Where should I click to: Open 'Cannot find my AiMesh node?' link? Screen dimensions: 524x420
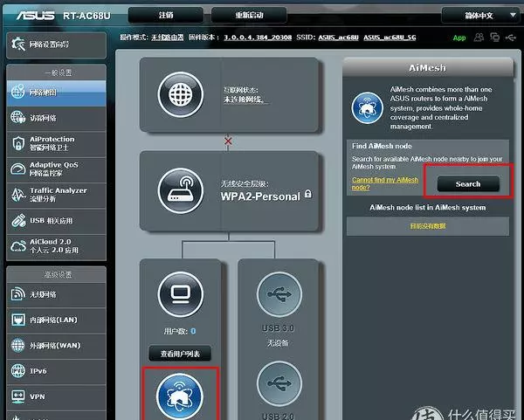click(x=385, y=183)
